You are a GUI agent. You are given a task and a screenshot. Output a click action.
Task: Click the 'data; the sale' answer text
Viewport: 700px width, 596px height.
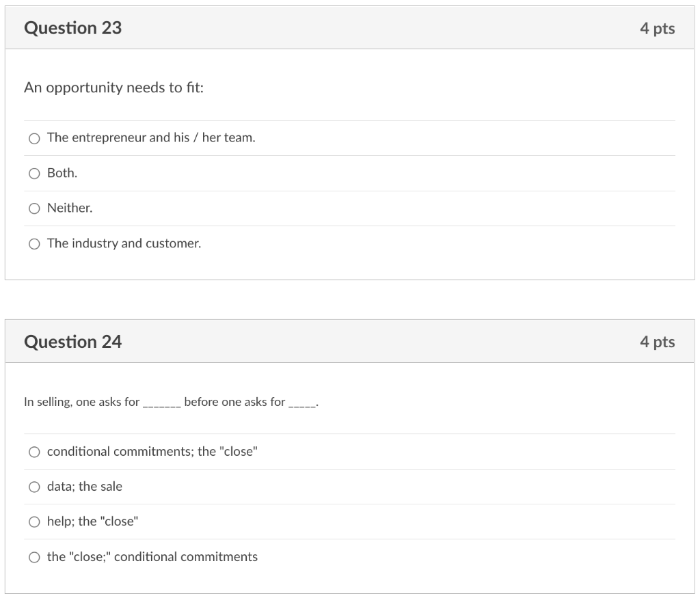coord(85,487)
